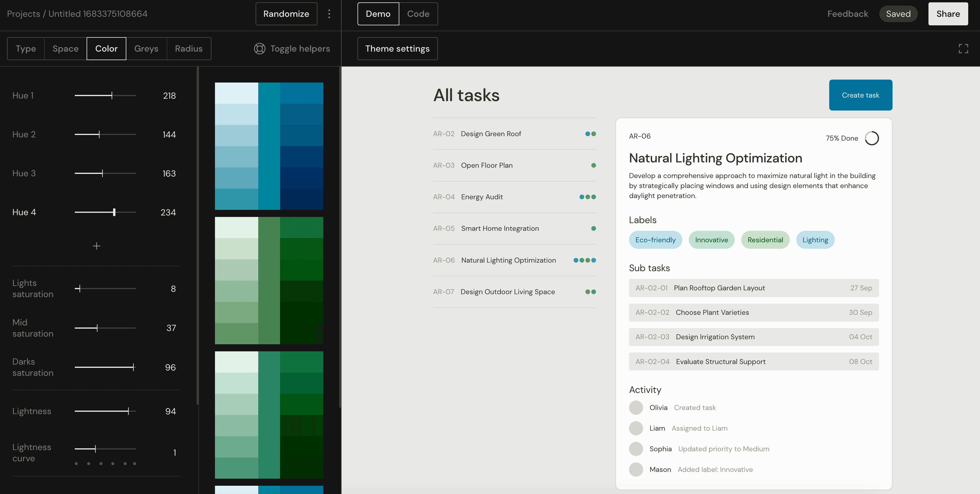
Task: Click the Hue 4 slider handle
Action: [x=114, y=212]
